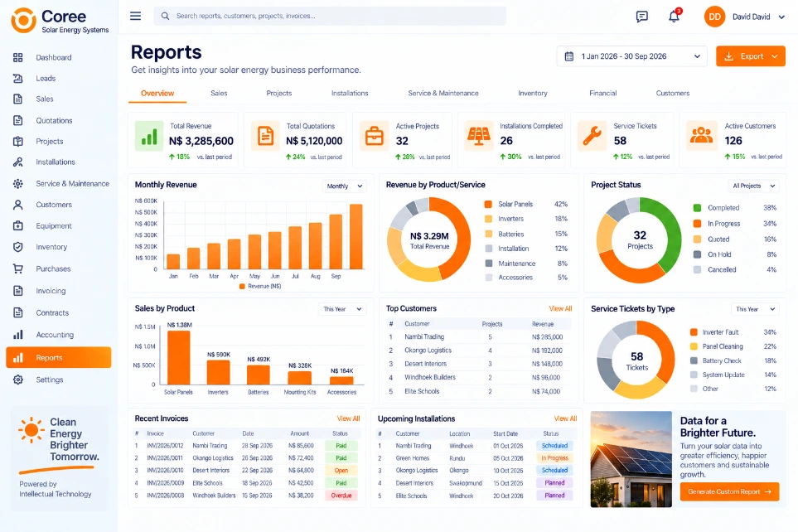Click the Total Revenue green chart icon
The width and height of the screenshot is (798, 532).
pyautogui.click(x=148, y=136)
